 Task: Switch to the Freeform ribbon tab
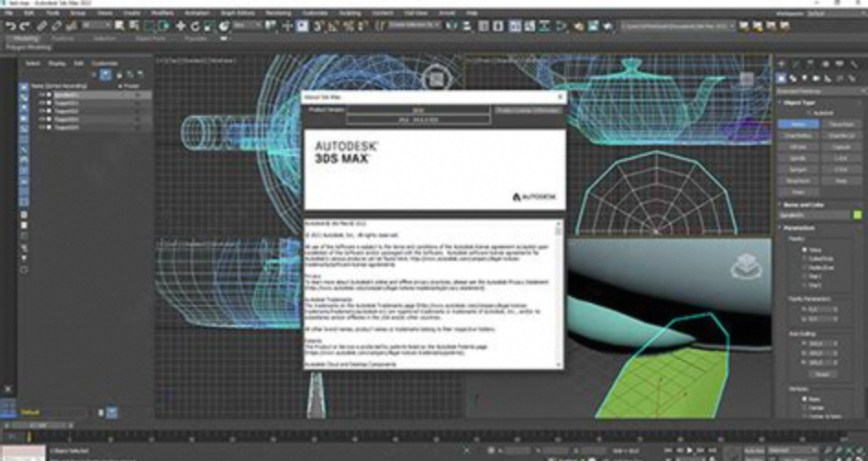62,39
